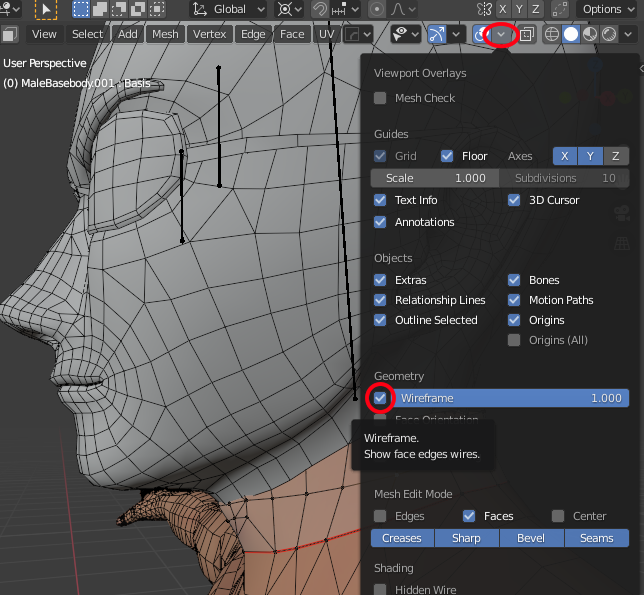Viewport: 644px width, 595px height.
Task: Open the Mesh menu
Action: point(165,34)
